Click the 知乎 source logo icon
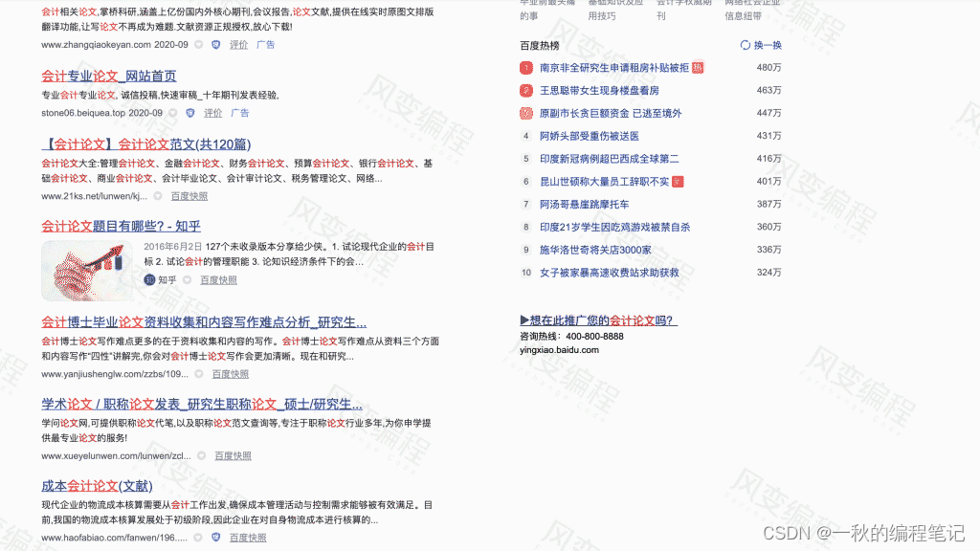980x551 pixels. 149,280
